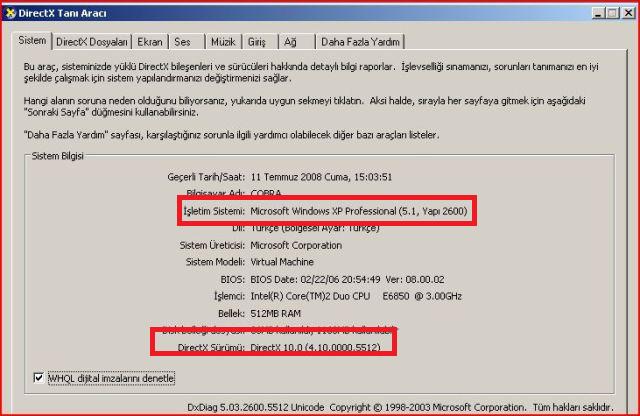Screen dimensions: 640x416
Task: Click the Sistem Bilgisi group title
Action: coord(58,156)
